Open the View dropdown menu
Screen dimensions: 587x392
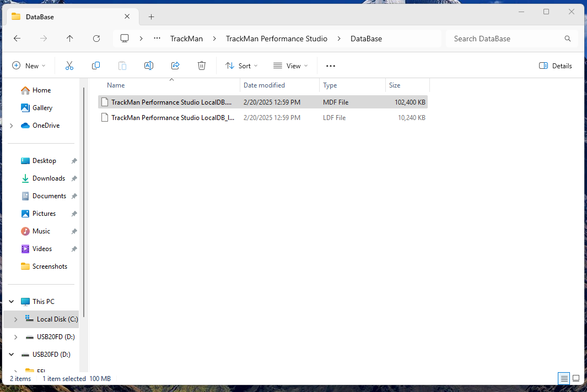(x=290, y=66)
